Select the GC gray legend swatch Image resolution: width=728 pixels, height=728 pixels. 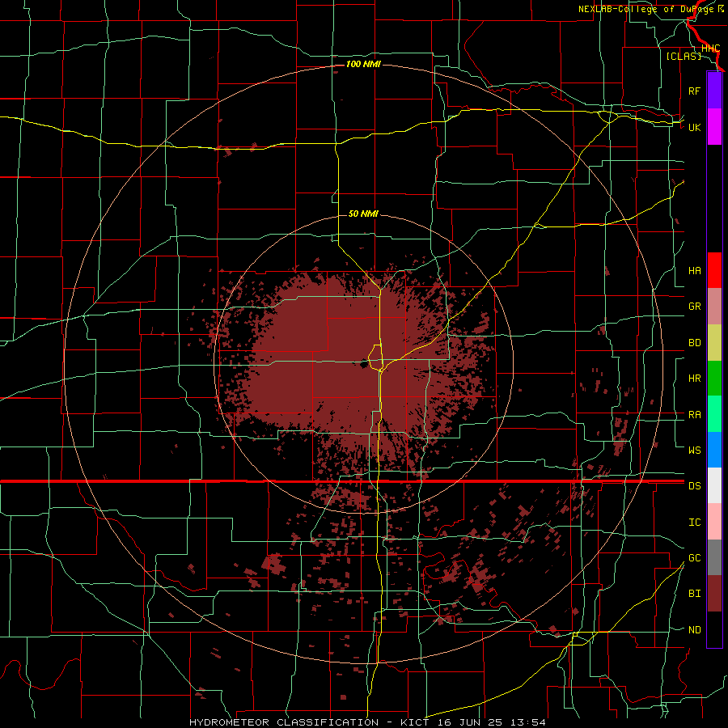point(714,557)
